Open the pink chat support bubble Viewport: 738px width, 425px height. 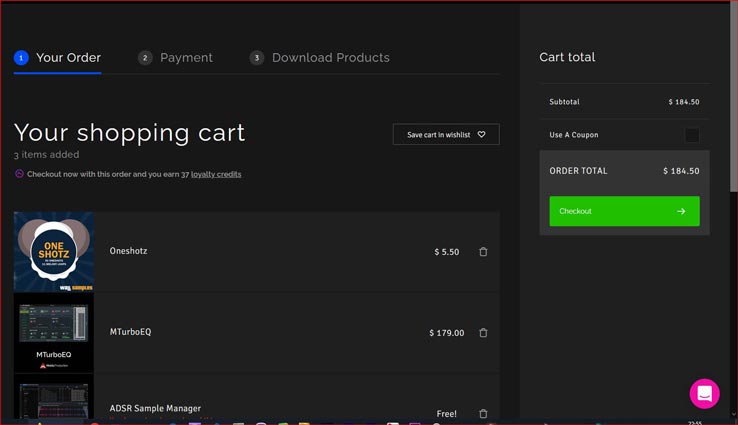[704, 393]
